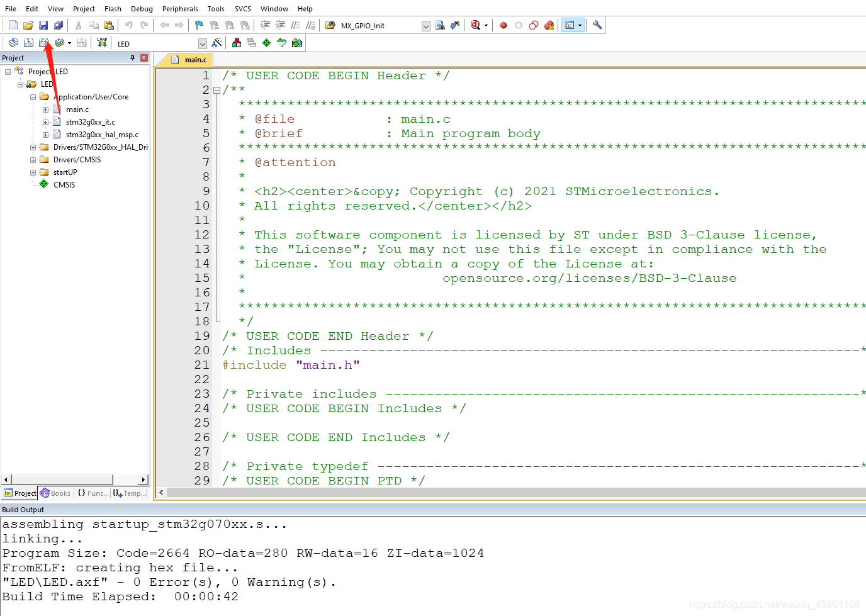Click the Unindent selected lines icon
This screenshot has height=616, width=866.
(280, 25)
